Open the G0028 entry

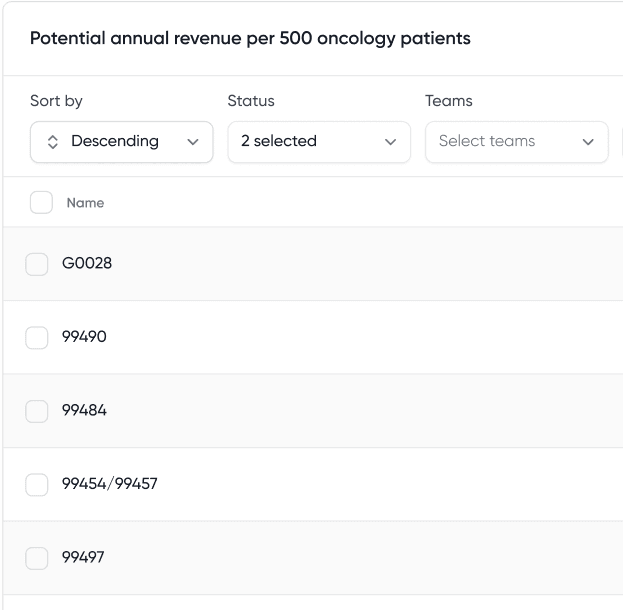click(x=87, y=264)
